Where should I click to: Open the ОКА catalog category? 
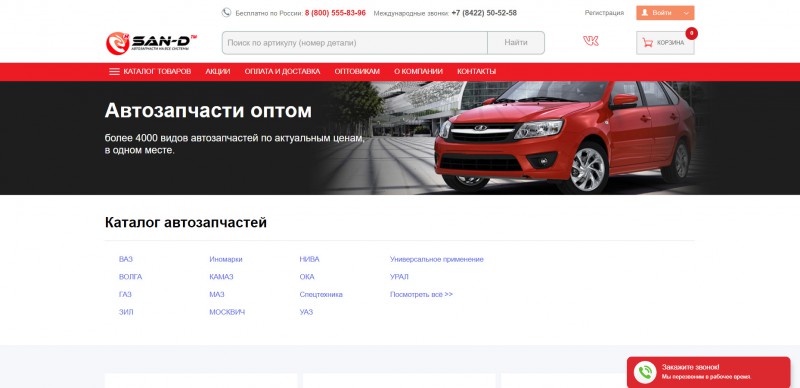click(307, 277)
